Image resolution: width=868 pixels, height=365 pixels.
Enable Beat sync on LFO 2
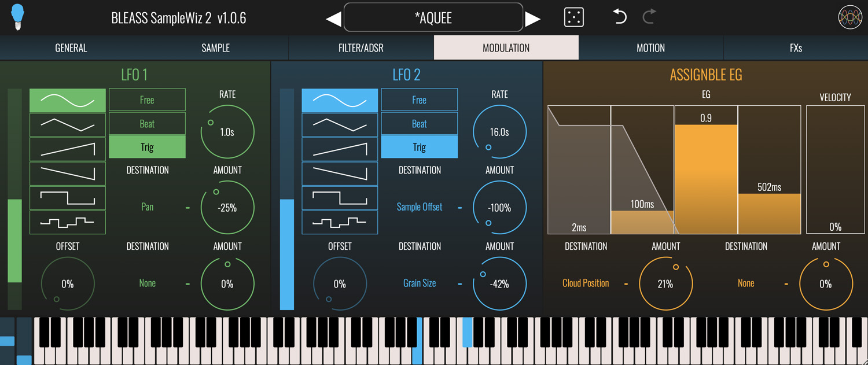click(x=419, y=124)
